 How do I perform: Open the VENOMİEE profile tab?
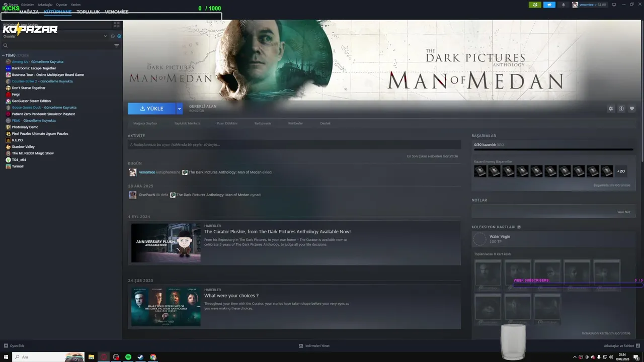pyautogui.click(x=117, y=12)
